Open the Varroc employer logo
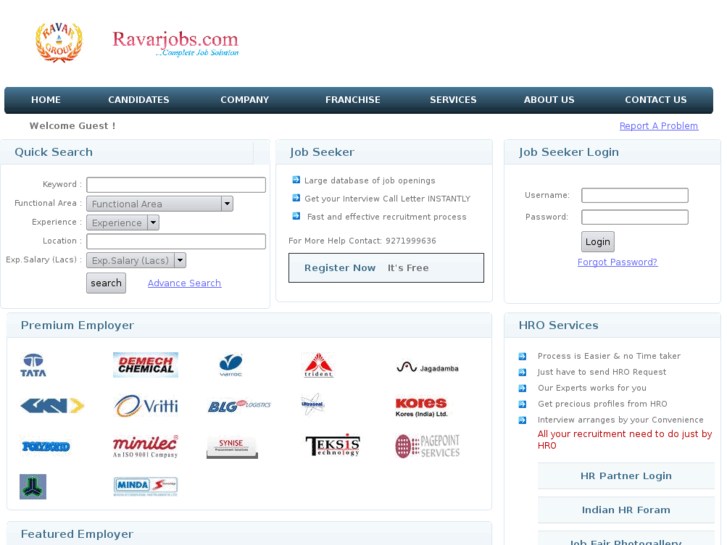The image size is (727, 545). pyautogui.click(x=230, y=365)
